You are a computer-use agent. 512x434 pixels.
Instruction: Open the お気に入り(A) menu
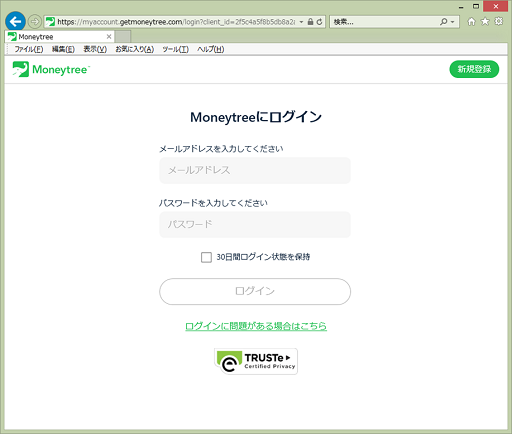(x=135, y=49)
